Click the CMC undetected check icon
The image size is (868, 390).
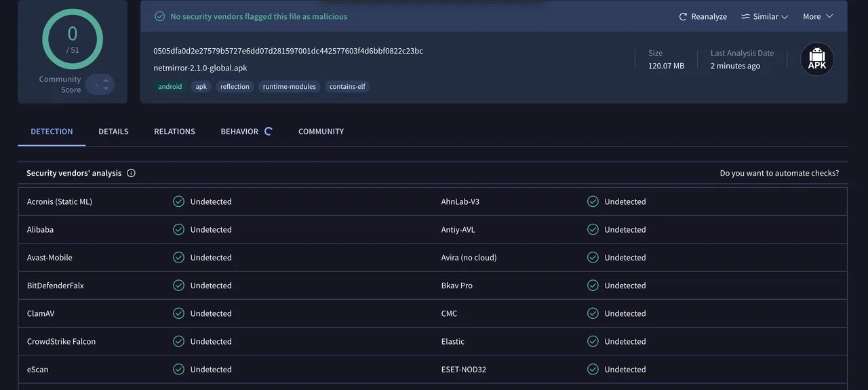pos(593,313)
